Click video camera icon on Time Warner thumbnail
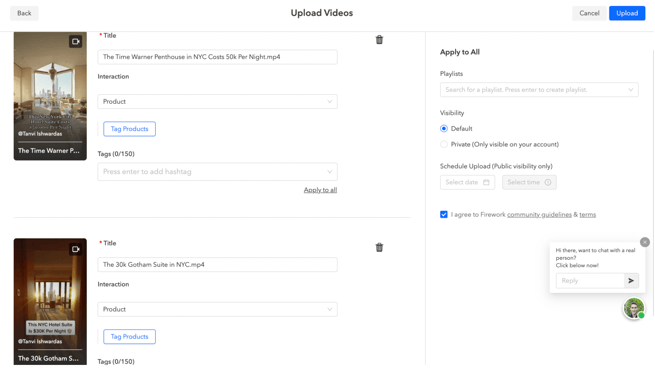This screenshot has width=655, height=369. pyautogui.click(x=76, y=41)
